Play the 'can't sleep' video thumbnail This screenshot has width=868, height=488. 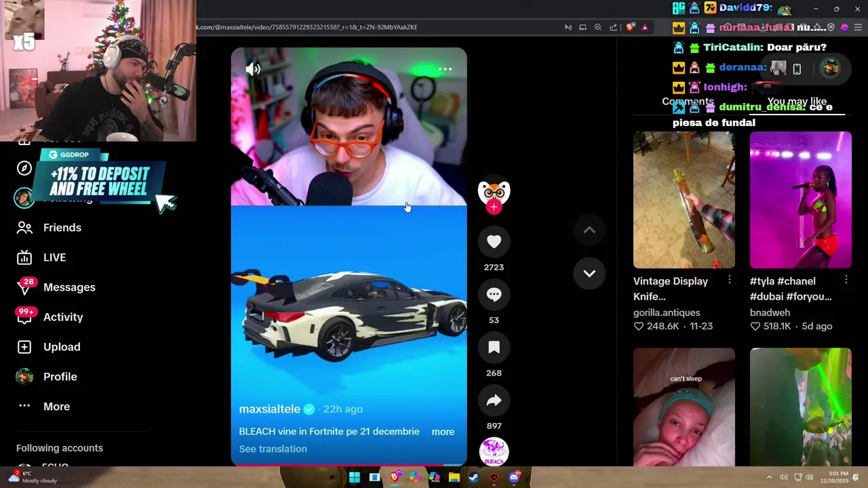pos(684,407)
